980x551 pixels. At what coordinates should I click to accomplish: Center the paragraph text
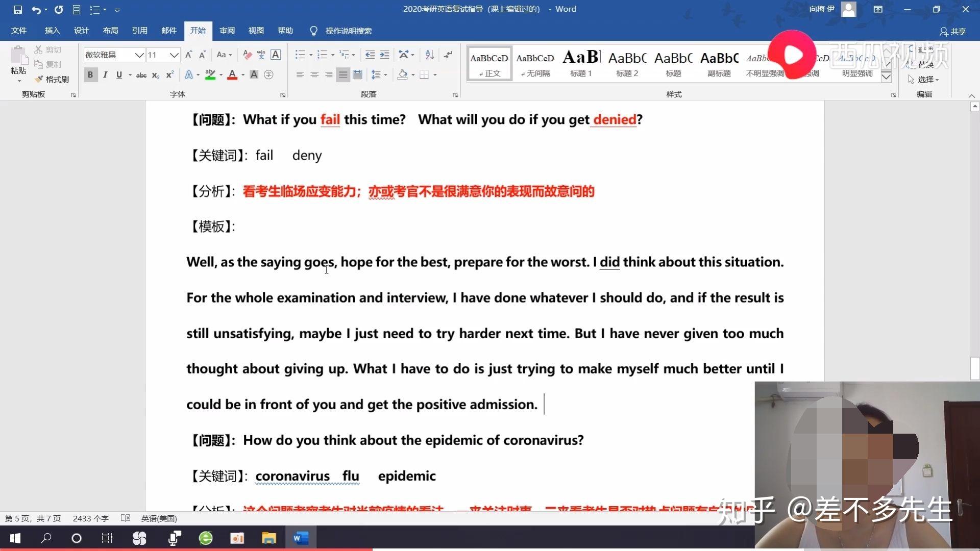pyautogui.click(x=314, y=74)
